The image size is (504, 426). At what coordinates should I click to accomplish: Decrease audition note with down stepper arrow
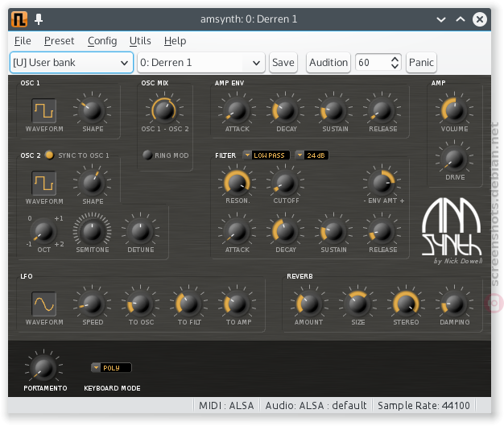click(x=395, y=66)
